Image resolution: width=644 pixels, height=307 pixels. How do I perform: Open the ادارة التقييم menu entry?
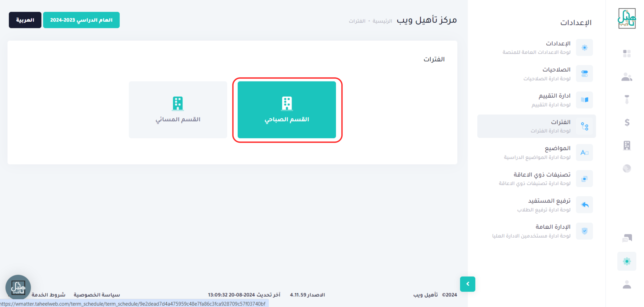(536, 100)
